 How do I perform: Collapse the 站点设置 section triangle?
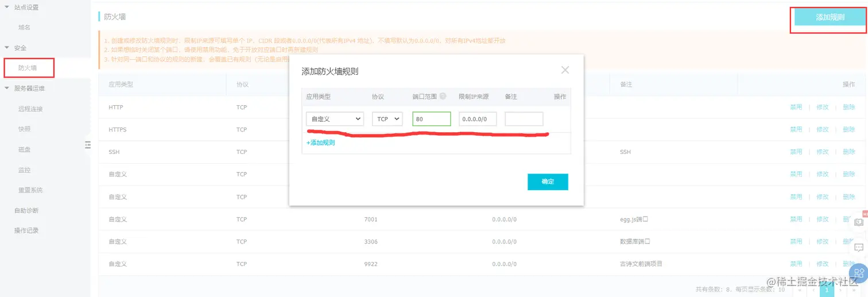(7, 7)
